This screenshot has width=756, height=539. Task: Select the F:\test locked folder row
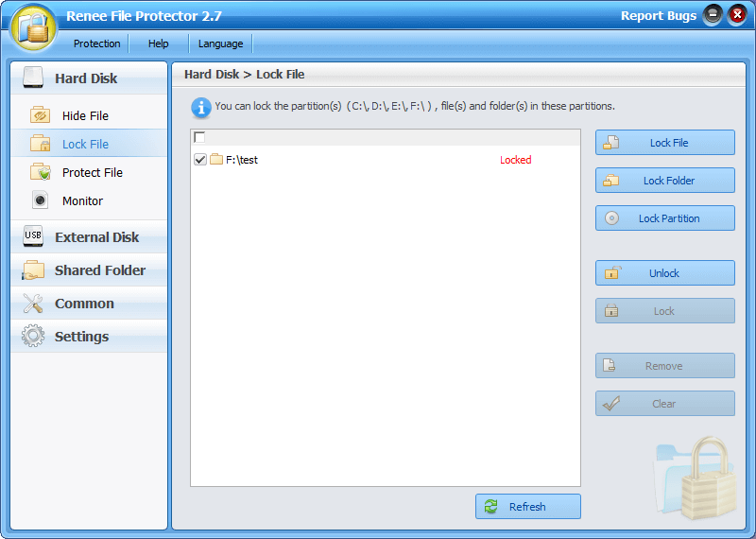click(359, 160)
